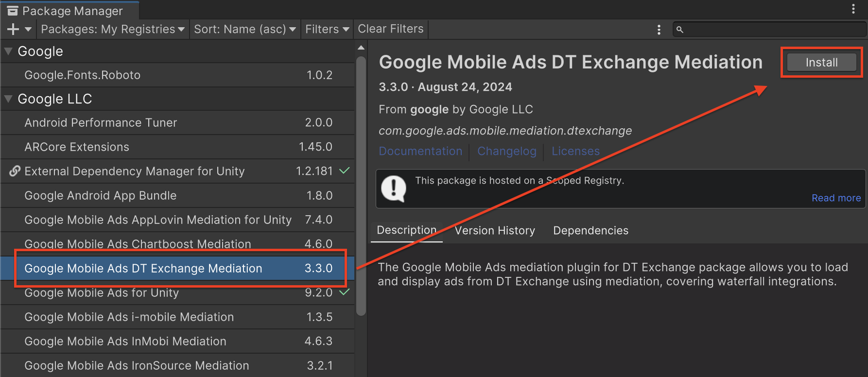Viewport: 868px width, 377px height.
Task: Click the Read more link
Action: tap(836, 198)
